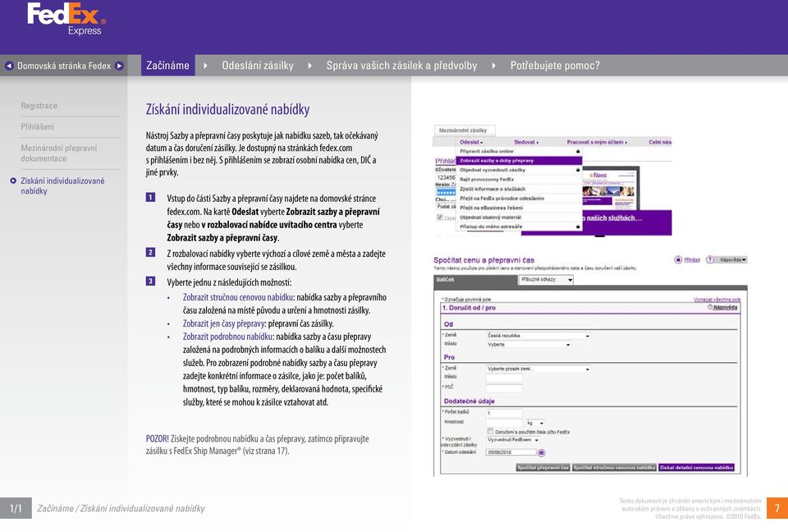788x532 pixels.
Task: Open Správa vašich zásilek a předvolby tab
Action: (401, 66)
